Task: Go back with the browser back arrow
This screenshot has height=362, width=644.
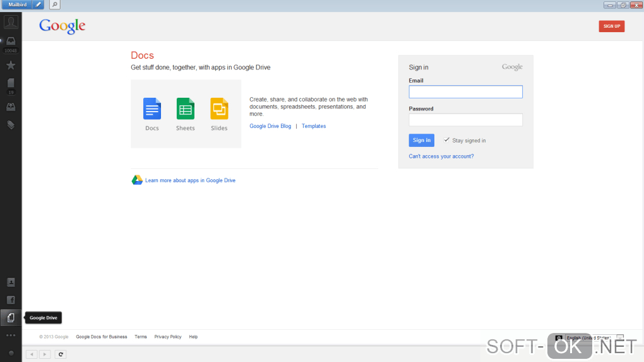Action: click(32, 354)
